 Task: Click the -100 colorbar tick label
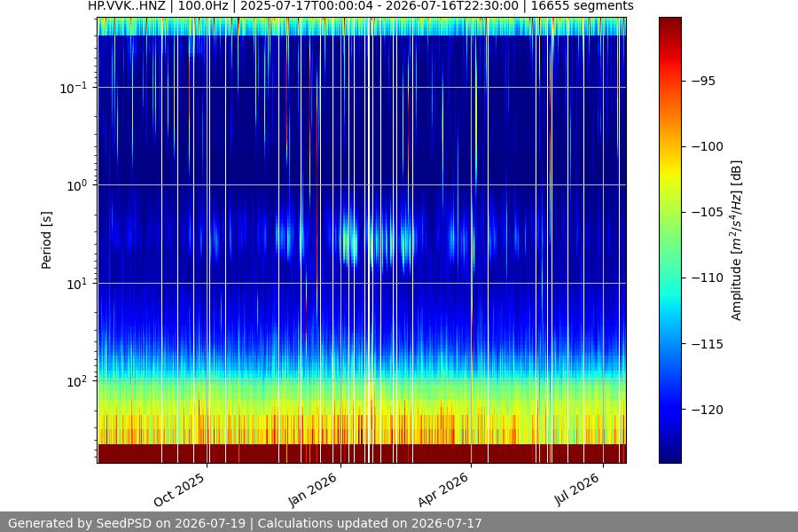[x=707, y=146]
